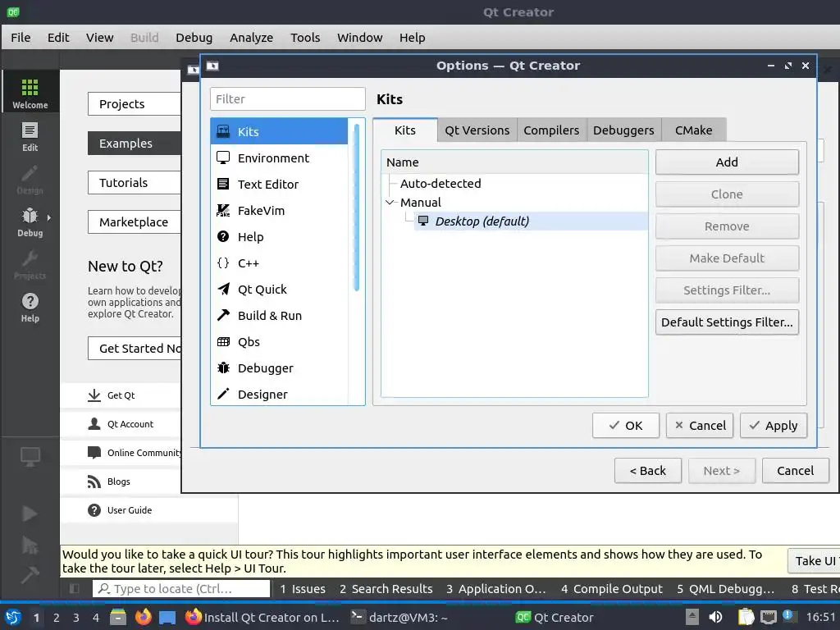Click the options Filter input field
The height and width of the screenshot is (630, 840).
click(x=288, y=99)
